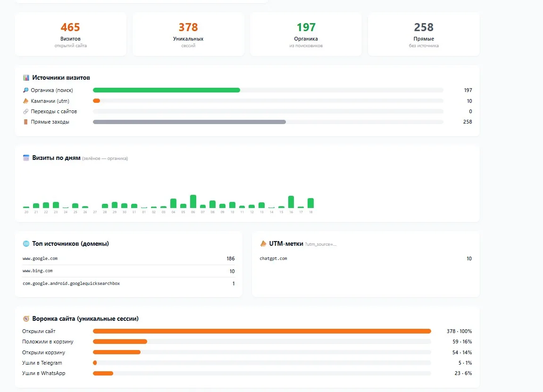Click the chatgpt.com UTM source

[x=273, y=259]
